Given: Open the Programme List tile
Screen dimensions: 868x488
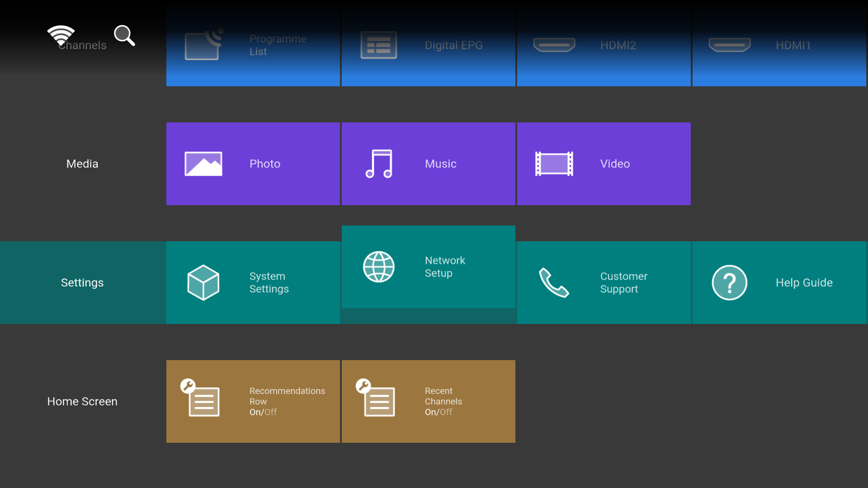Looking at the screenshot, I should click(253, 45).
